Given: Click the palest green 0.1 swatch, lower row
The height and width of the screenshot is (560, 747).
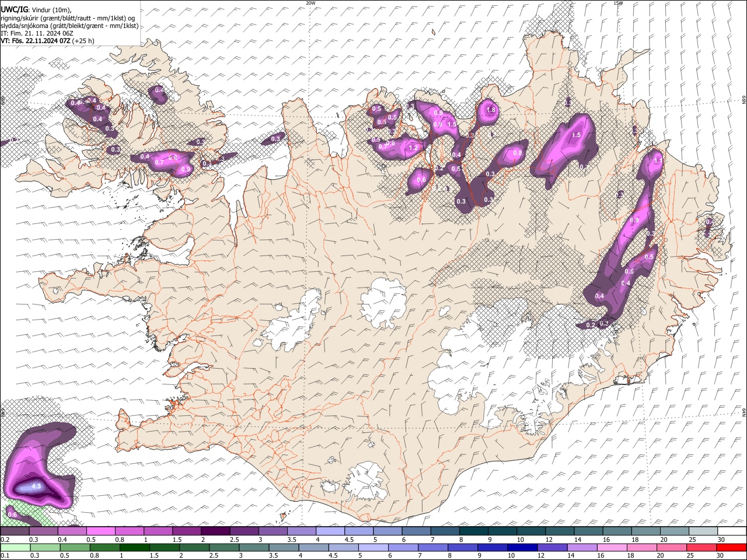Looking at the screenshot, I should tap(15, 547).
